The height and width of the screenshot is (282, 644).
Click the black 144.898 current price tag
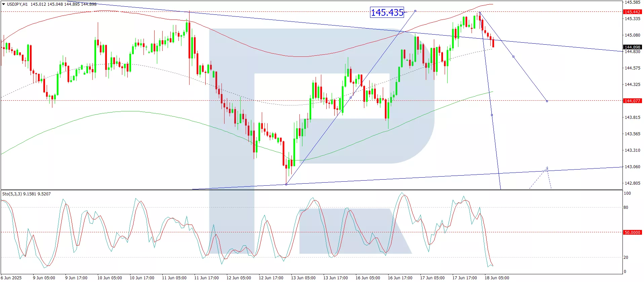tap(632, 47)
